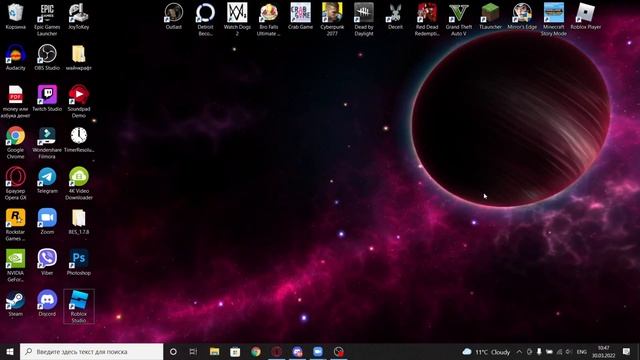This screenshot has height=360, width=640.
Task: Select the Minecraft Story Mode shortcut
Action: (x=553, y=20)
